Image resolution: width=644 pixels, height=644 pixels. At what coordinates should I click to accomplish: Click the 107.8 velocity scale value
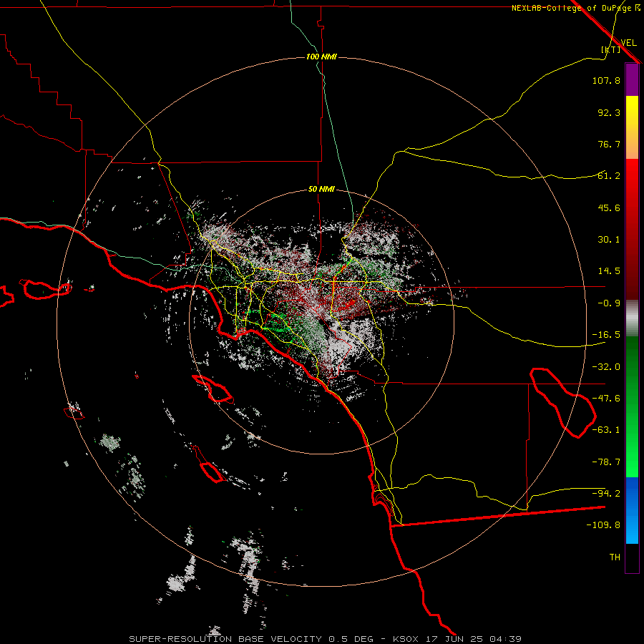pyautogui.click(x=606, y=80)
